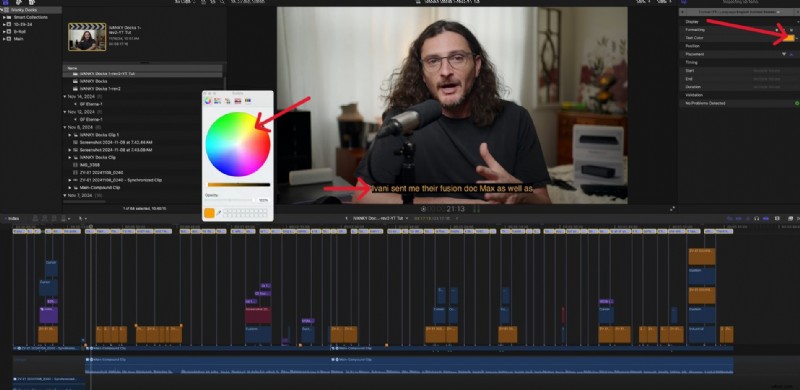Adjust the Opacity slider in Colors

pos(230,201)
